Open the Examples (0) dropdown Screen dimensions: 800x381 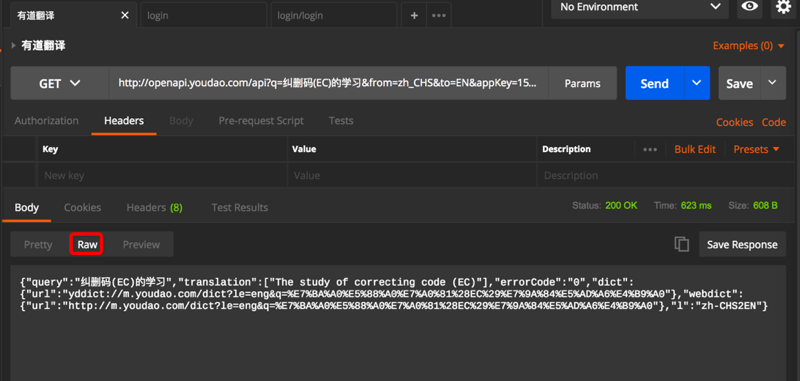(x=748, y=46)
